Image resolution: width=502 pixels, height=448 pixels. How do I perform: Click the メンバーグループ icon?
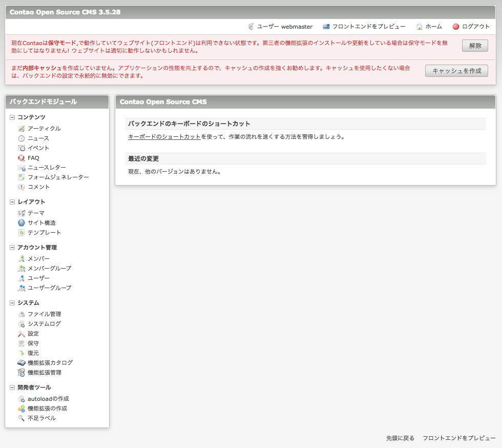click(x=22, y=269)
